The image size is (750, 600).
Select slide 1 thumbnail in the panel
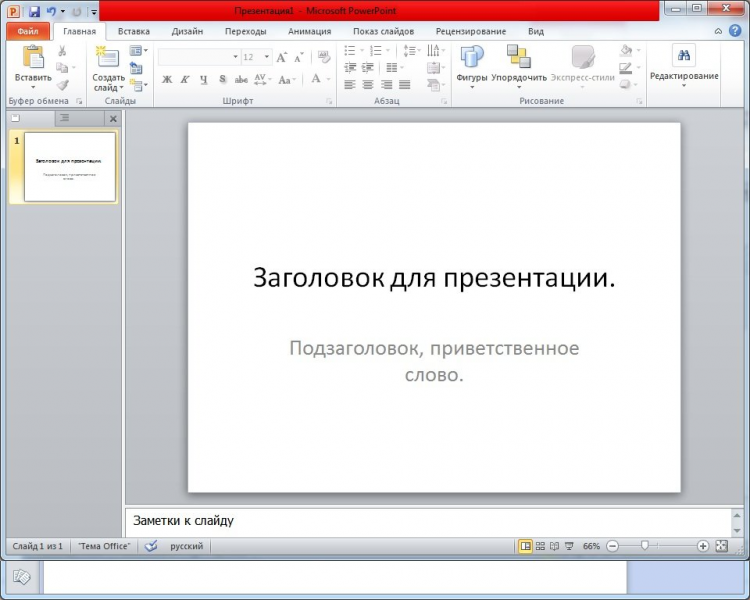(x=69, y=166)
